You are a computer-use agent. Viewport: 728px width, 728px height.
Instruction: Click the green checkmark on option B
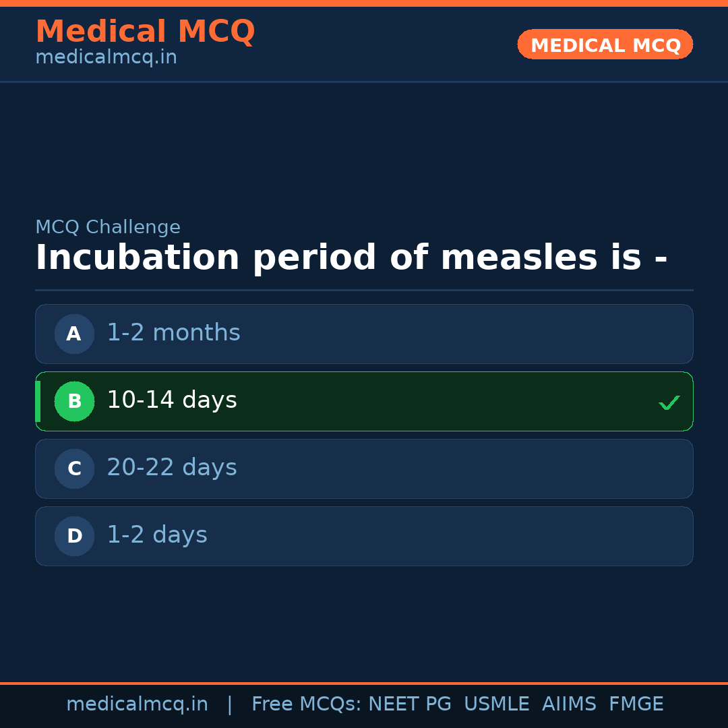(x=669, y=402)
